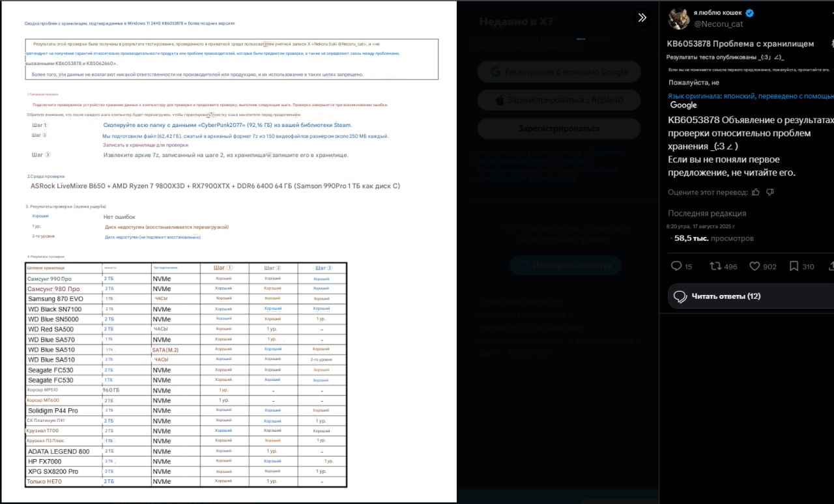Click the Извлеките архив 7z step text

pos(226,155)
